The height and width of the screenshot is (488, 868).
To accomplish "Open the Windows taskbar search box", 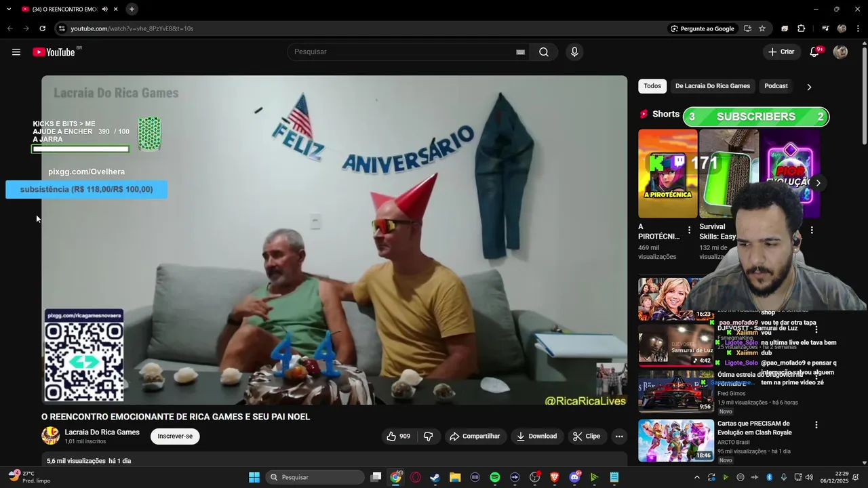I will click(315, 477).
